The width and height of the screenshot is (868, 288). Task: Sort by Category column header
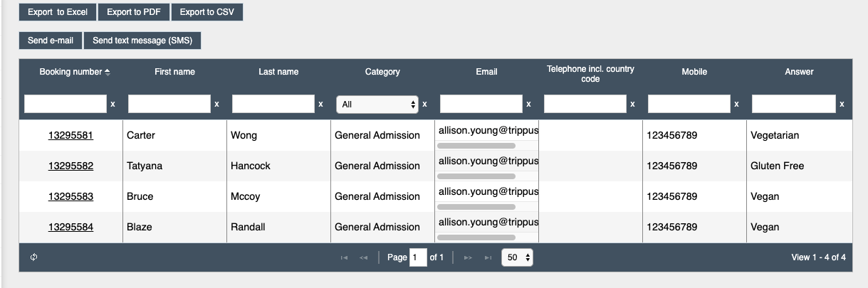point(382,72)
